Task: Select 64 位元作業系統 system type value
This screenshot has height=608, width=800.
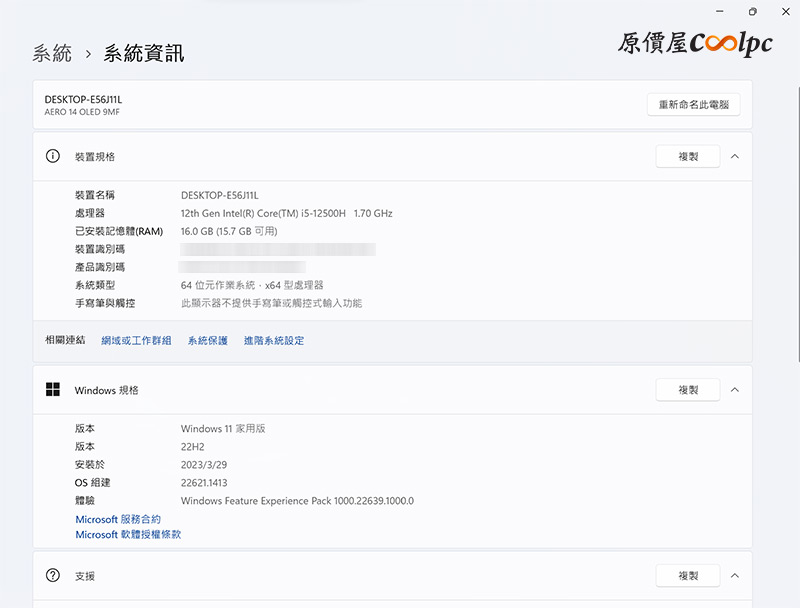Action: (x=252, y=285)
